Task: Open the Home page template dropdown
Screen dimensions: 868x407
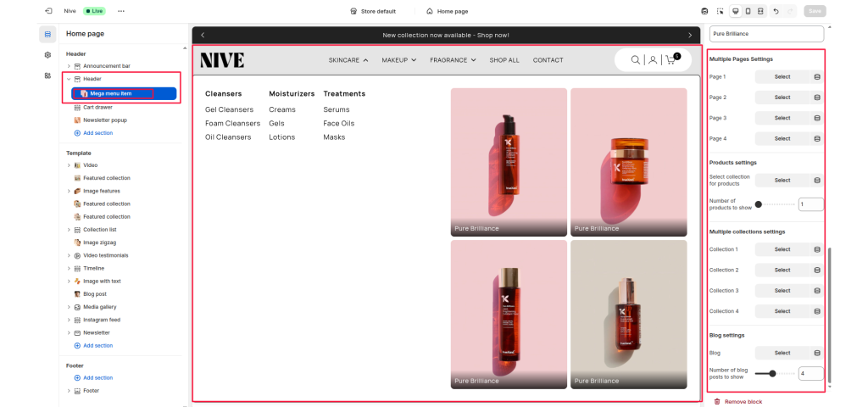Action: [447, 11]
